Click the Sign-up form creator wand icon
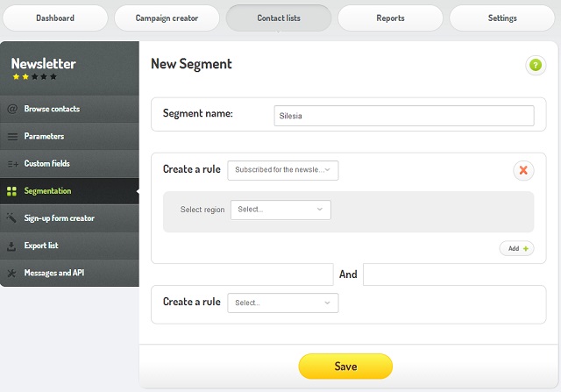 pyautogui.click(x=11, y=217)
